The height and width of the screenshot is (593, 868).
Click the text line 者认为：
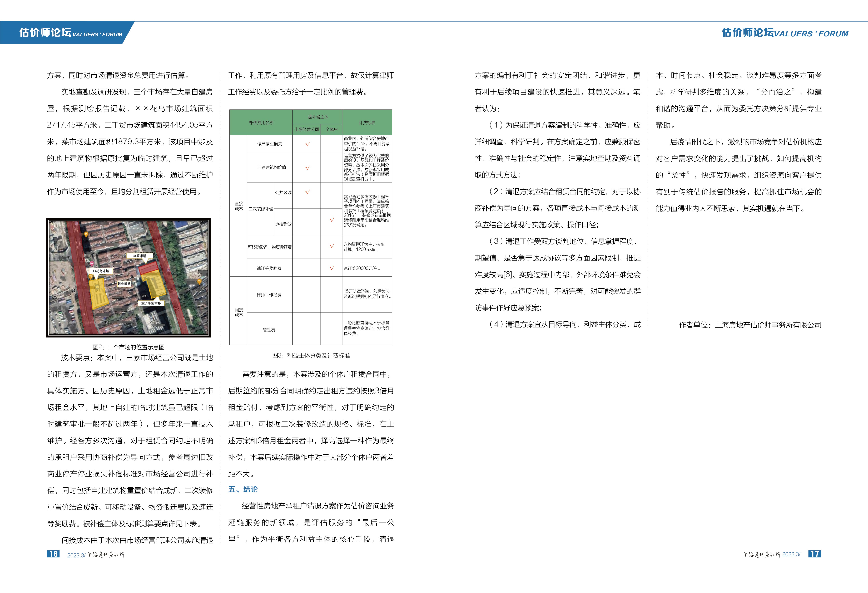pyautogui.click(x=487, y=109)
